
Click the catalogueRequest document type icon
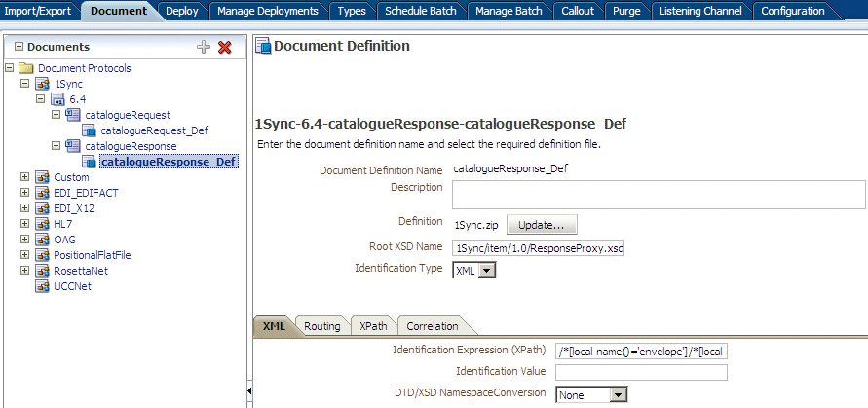(x=74, y=115)
